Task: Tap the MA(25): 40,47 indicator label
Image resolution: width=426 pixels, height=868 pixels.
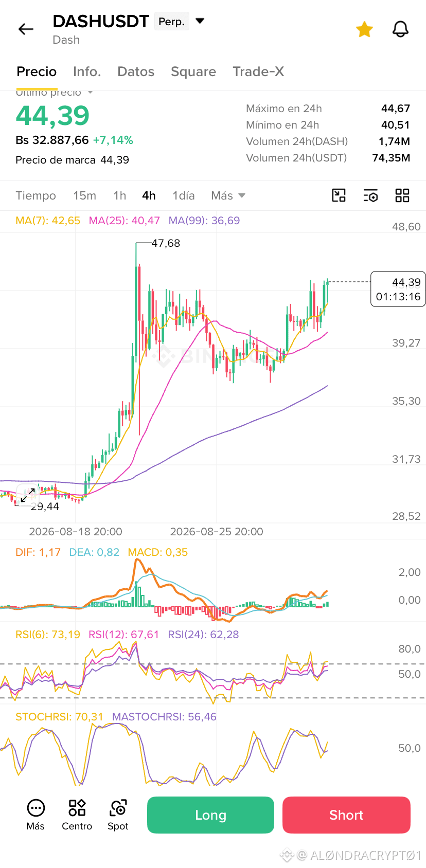Action: [x=125, y=221]
